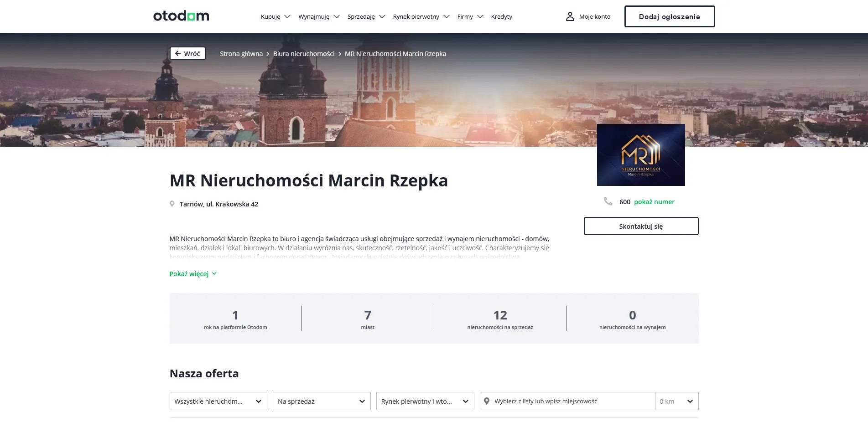The height and width of the screenshot is (422, 868).
Task: Click the map pin icon in location search
Action: point(487,401)
